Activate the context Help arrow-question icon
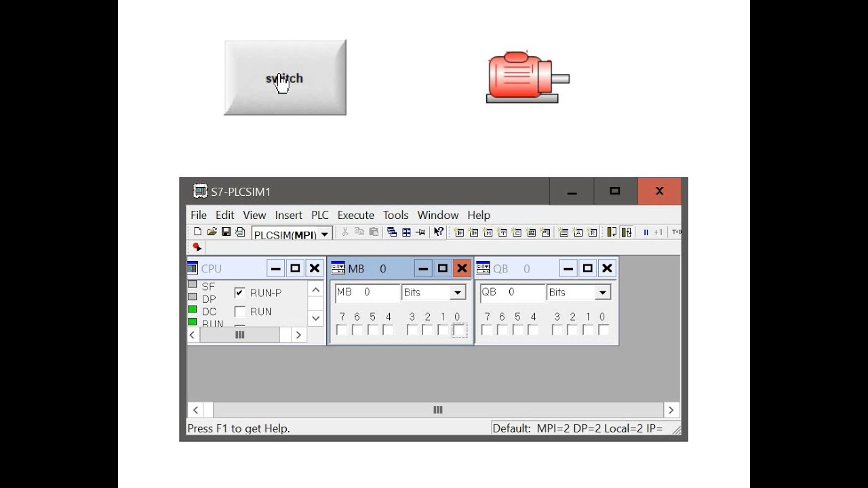 [439, 232]
